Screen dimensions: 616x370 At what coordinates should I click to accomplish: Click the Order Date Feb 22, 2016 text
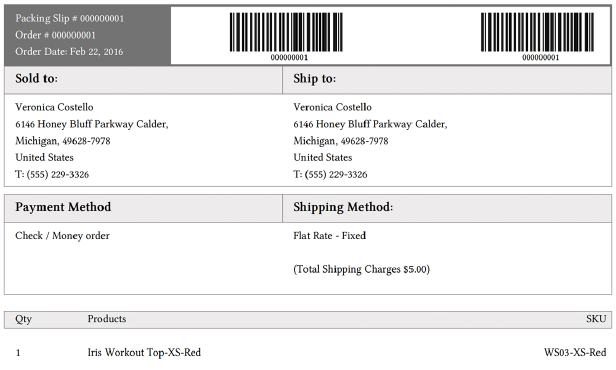pyautogui.click(x=69, y=51)
